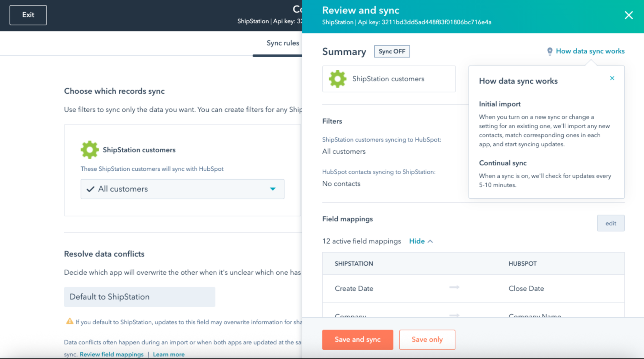Click Save and sync

(358, 340)
